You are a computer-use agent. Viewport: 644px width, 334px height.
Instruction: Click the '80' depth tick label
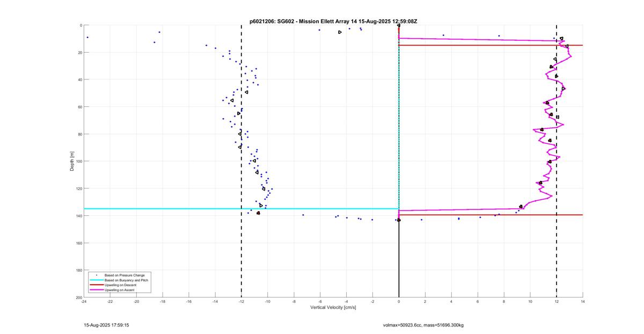79,134
